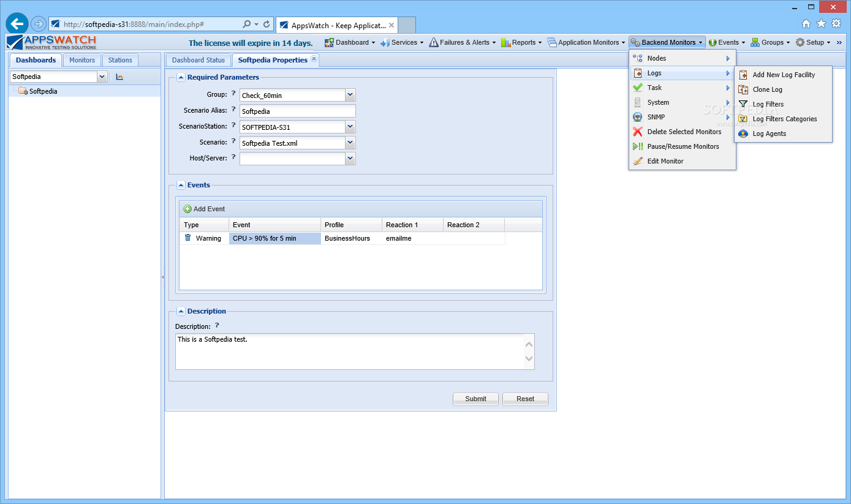
Task: Switch to the Dashboard Status tab
Action: click(x=199, y=60)
